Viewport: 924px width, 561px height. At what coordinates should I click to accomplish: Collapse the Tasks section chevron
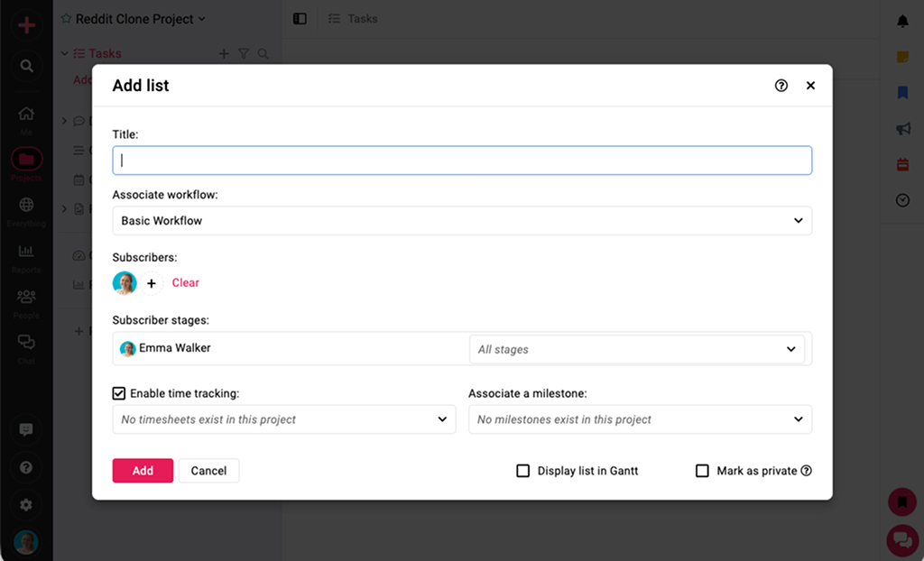point(64,53)
